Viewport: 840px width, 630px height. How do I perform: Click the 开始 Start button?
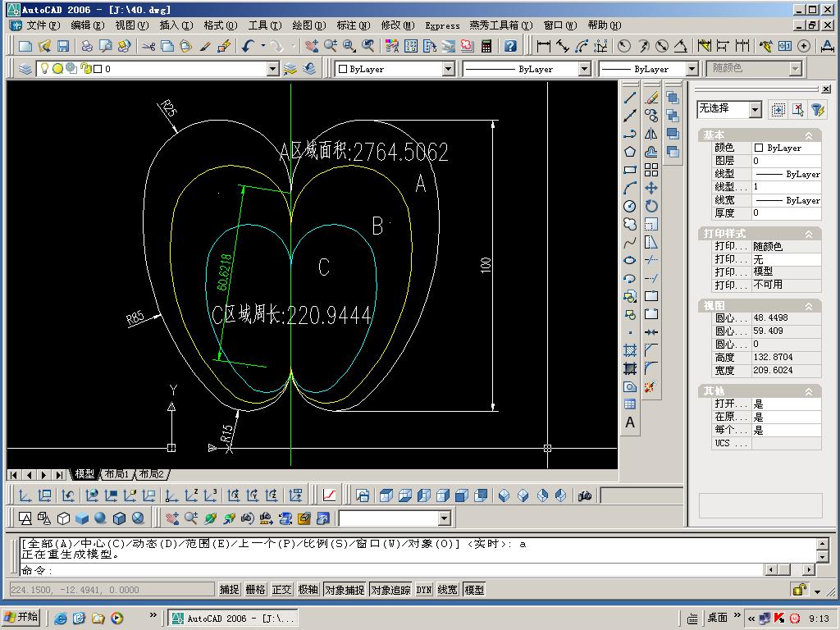click(x=22, y=618)
